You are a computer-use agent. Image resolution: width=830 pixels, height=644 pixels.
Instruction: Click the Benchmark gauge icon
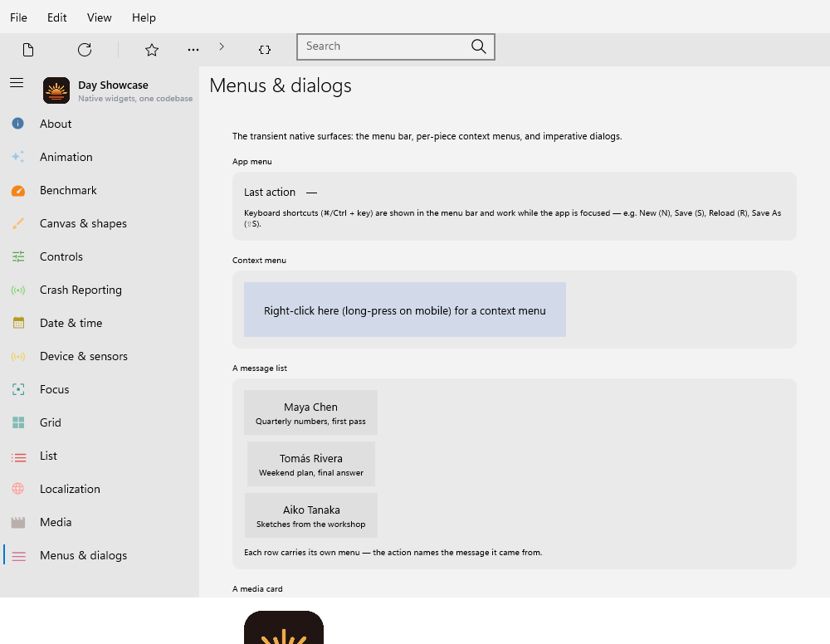[x=18, y=191]
